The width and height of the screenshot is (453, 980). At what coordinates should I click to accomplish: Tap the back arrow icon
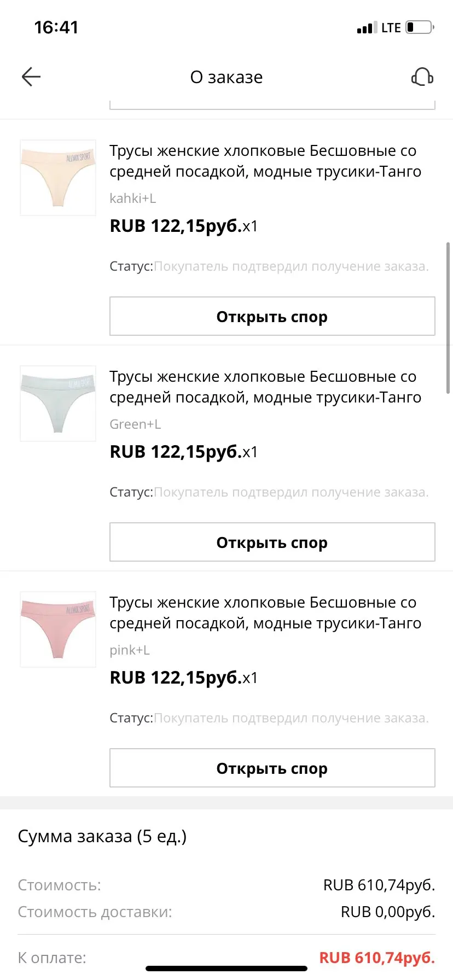[x=31, y=77]
